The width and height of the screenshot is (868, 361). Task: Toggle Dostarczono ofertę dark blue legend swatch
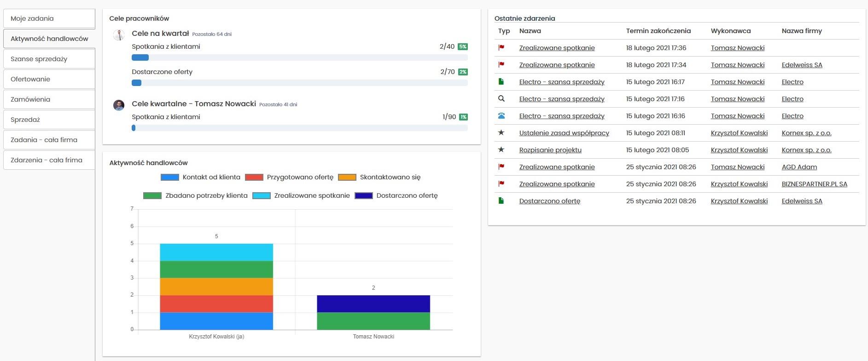(364, 196)
